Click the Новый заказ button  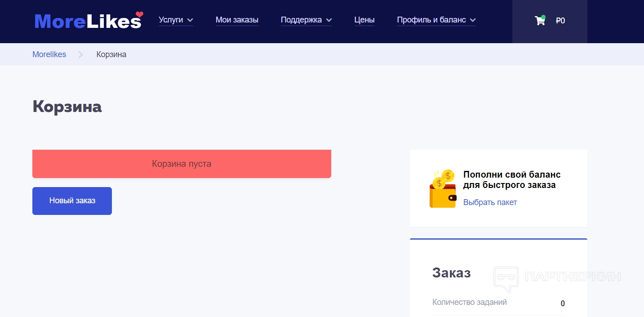pos(72,201)
